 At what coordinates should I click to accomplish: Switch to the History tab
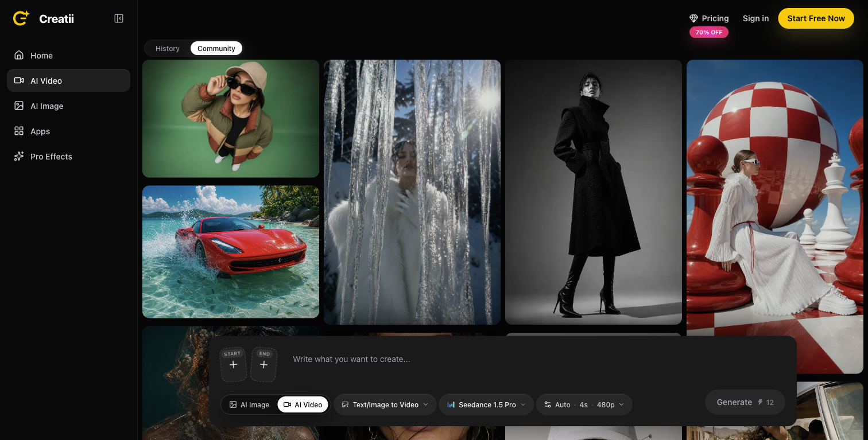168,48
